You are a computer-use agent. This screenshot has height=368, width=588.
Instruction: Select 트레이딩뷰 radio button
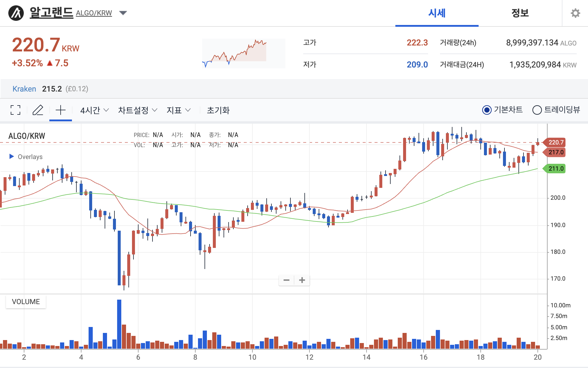(537, 110)
